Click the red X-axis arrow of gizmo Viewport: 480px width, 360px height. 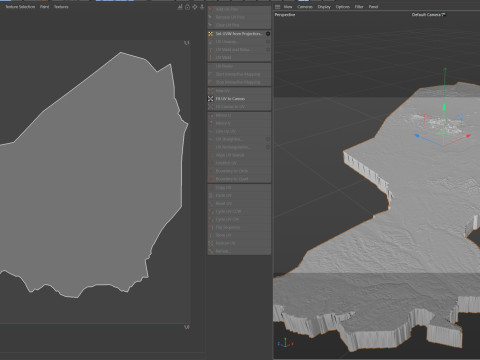click(x=468, y=136)
